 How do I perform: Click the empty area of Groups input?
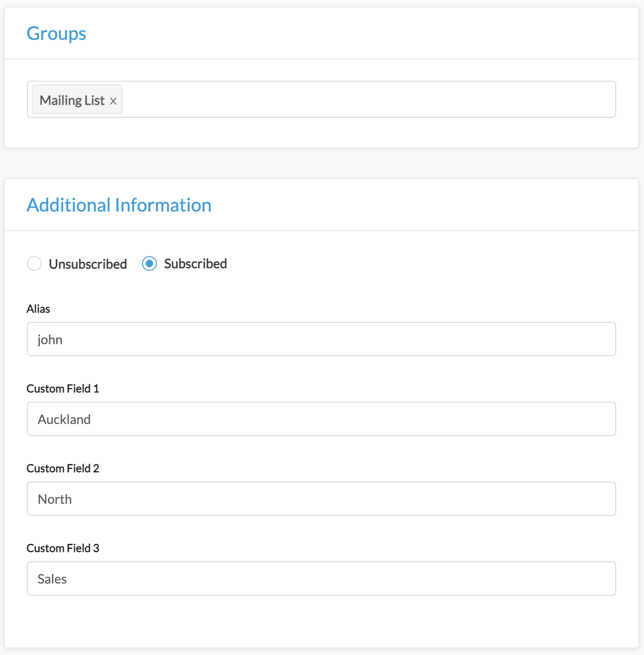pos(371,99)
